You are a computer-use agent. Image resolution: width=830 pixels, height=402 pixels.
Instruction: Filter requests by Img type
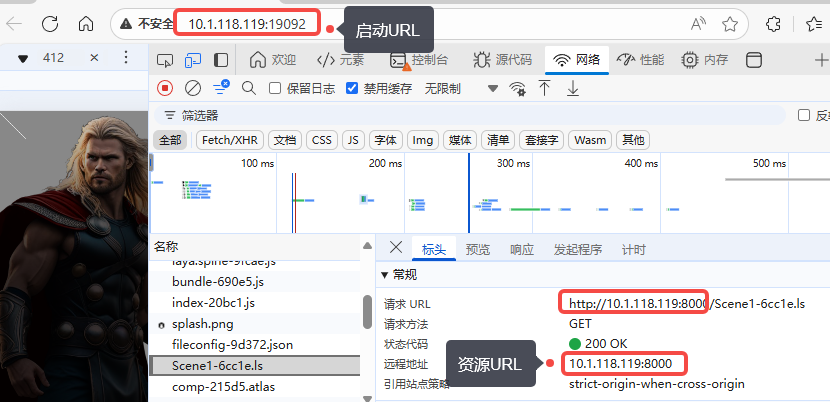423,140
